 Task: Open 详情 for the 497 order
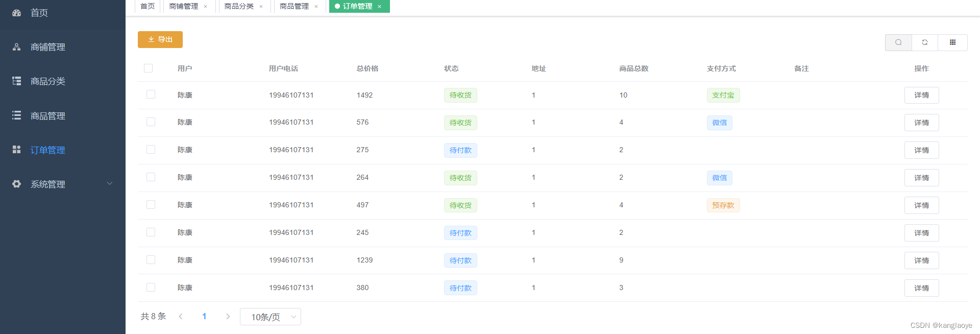tap(922, 205)
